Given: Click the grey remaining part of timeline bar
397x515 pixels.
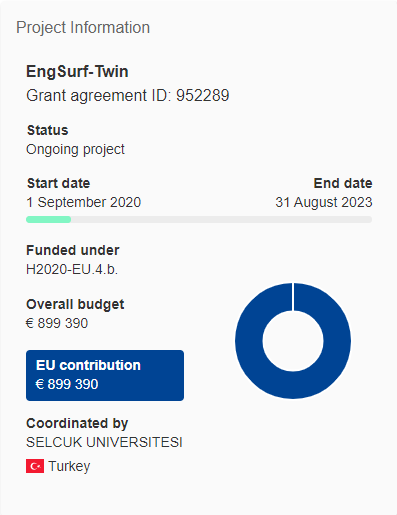Looking at the screenshot, I should pos(221,219).
